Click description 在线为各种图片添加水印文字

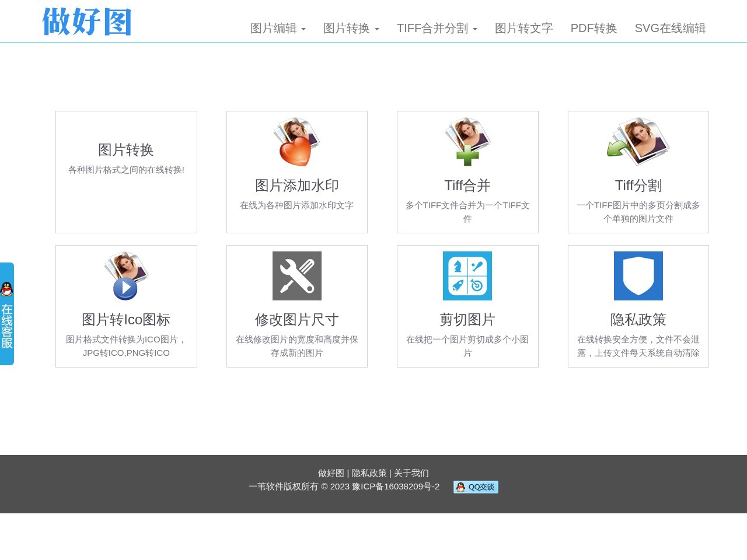[297, 205]
